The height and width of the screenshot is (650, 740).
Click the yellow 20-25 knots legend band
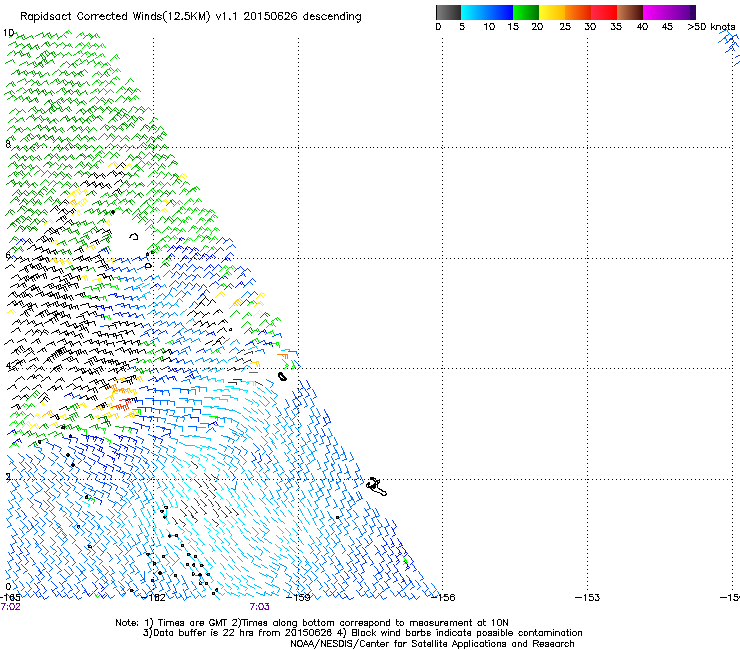(552, 12)
